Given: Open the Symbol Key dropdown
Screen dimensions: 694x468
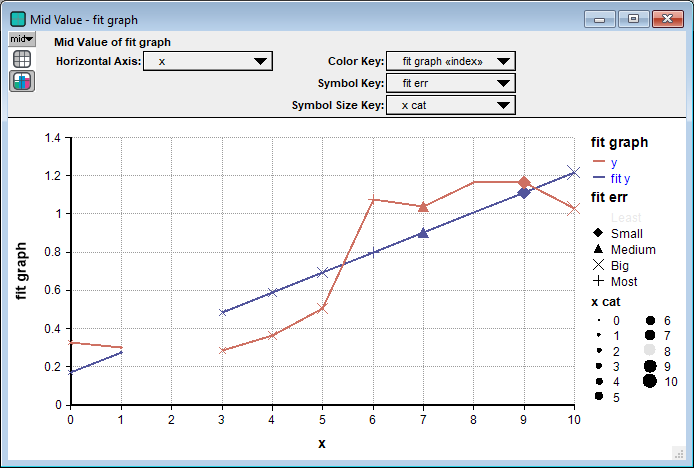Looking at the screenshot, I should pos(451,83).
